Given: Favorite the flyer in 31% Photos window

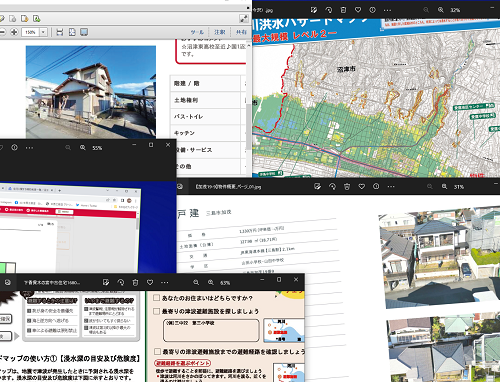Looking at the screenshot, I should click(x=361, y=186).
